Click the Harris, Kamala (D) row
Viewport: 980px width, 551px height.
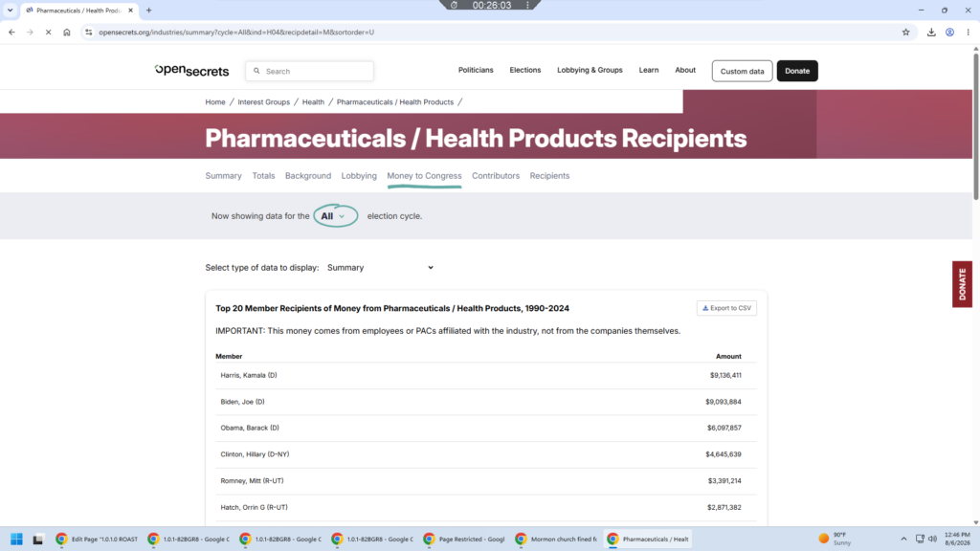pyautogui.click(x=485, y=375)
